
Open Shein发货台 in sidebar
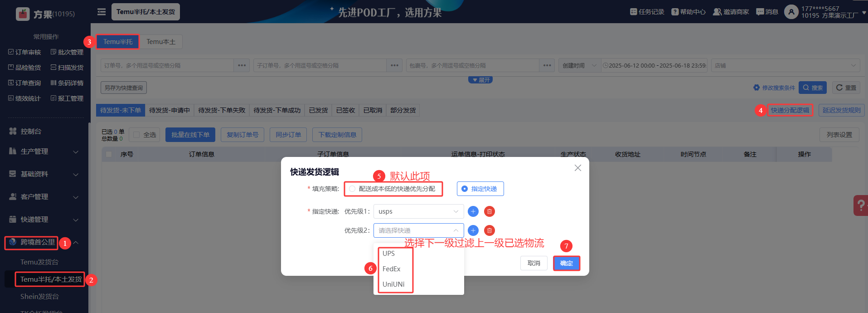40,296
